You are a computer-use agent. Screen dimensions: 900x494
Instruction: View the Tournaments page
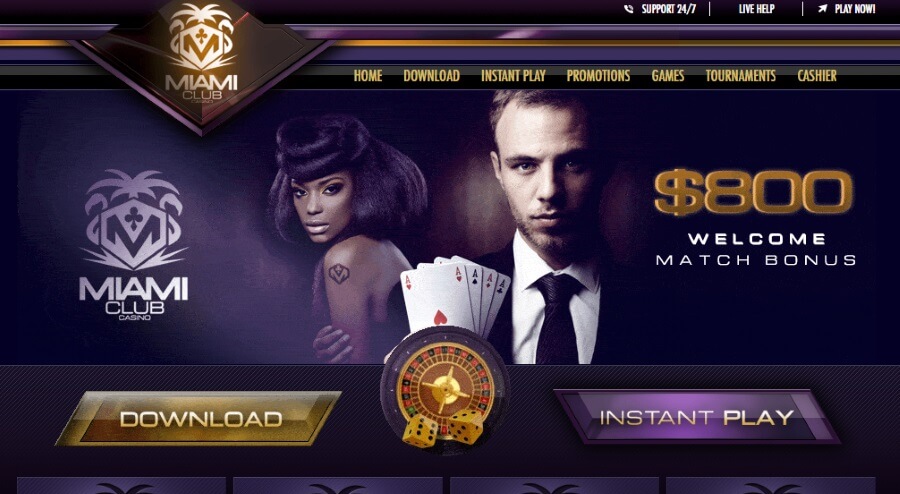click(x=740, y=76)
